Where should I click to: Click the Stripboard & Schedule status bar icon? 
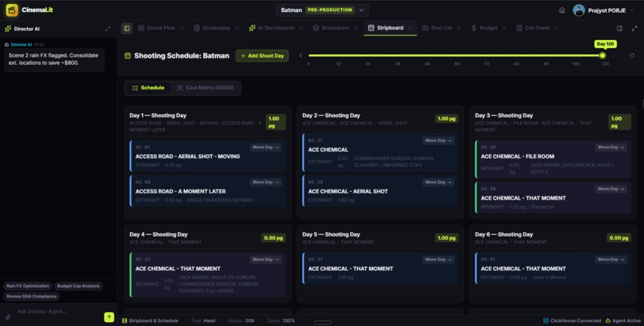click(x=125, y=320)
